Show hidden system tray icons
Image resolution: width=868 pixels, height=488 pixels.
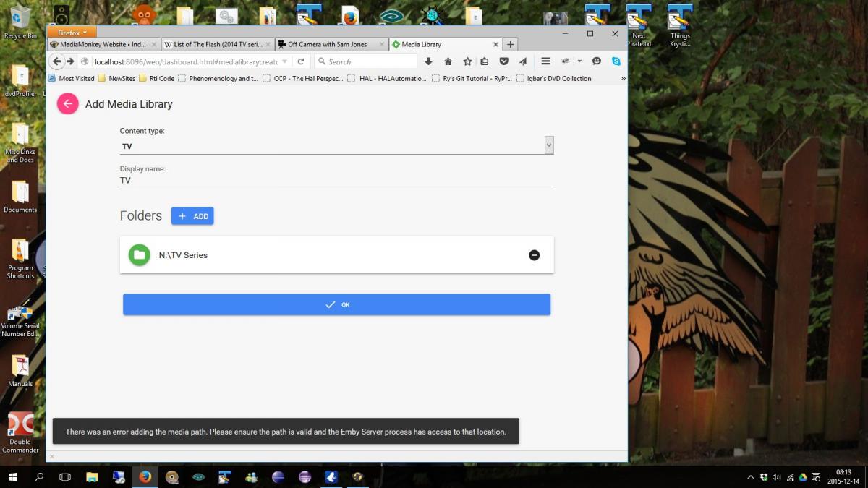(750, 477)
